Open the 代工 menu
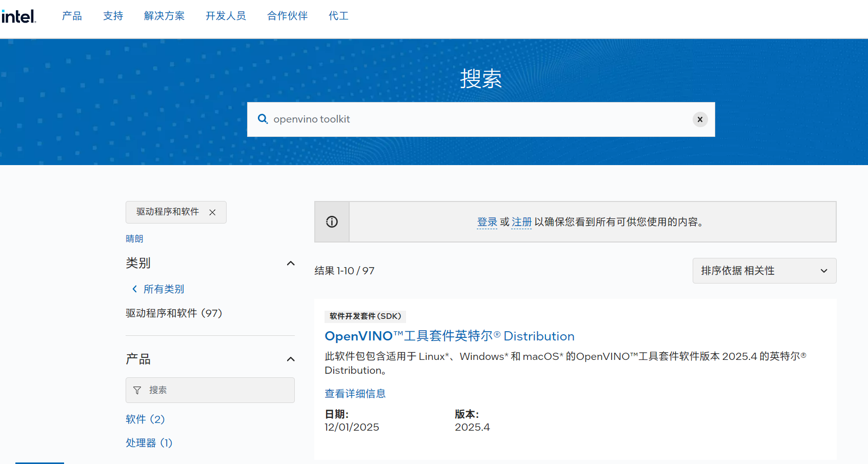868x464 pixels. 338,16
